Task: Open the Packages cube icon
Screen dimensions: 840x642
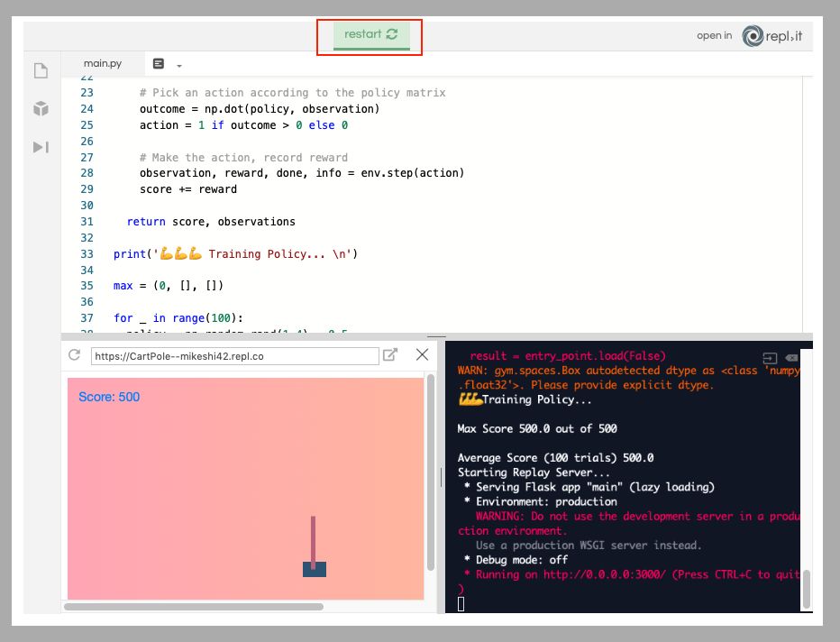Action: point(41,109)
